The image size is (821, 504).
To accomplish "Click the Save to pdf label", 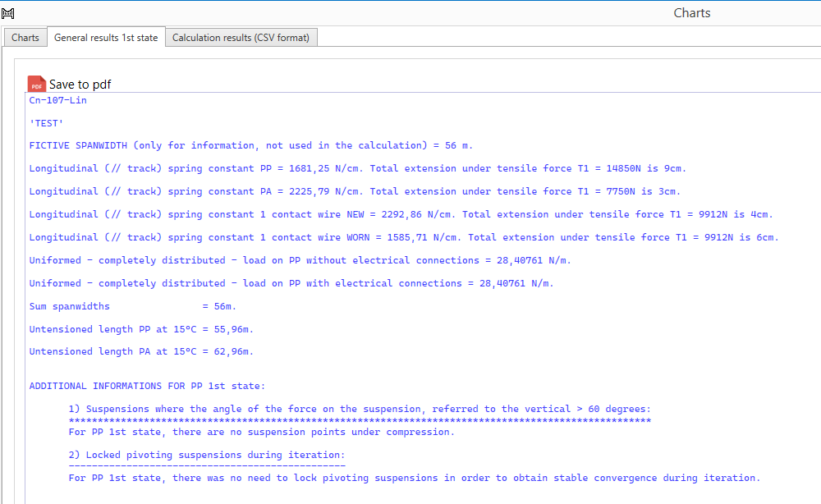I will [80, 85].
